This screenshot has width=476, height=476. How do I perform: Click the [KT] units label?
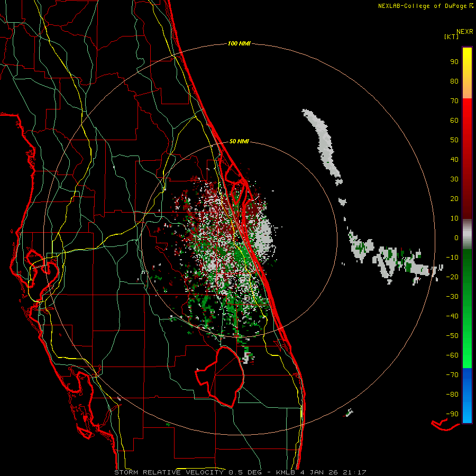click(x=452, y=36)
